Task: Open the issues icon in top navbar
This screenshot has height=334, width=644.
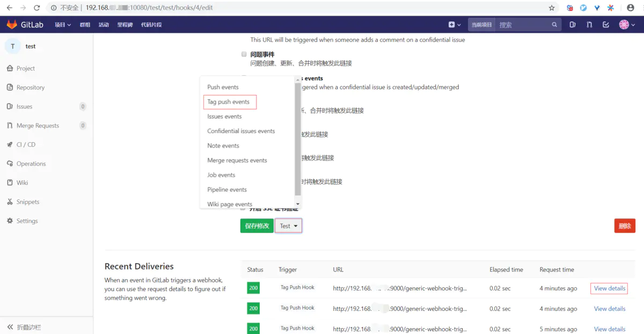Action: point(573,25)
